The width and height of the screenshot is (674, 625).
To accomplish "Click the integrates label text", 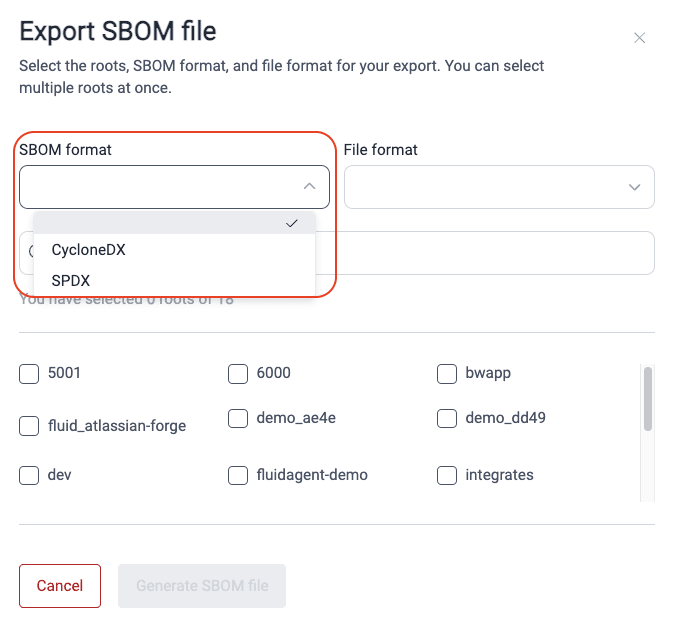I will (499, 475).
